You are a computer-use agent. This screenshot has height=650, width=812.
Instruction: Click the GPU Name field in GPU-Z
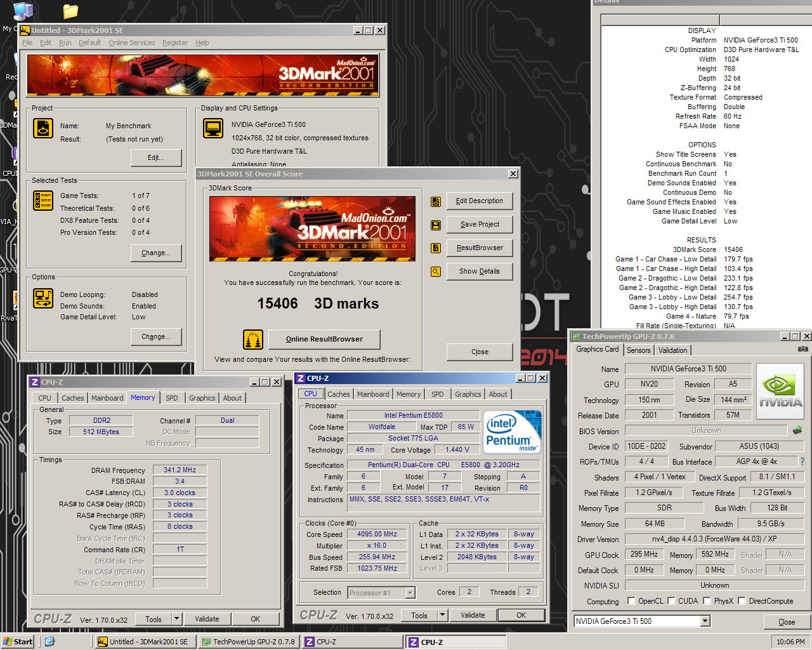click(x=688, y=369)
